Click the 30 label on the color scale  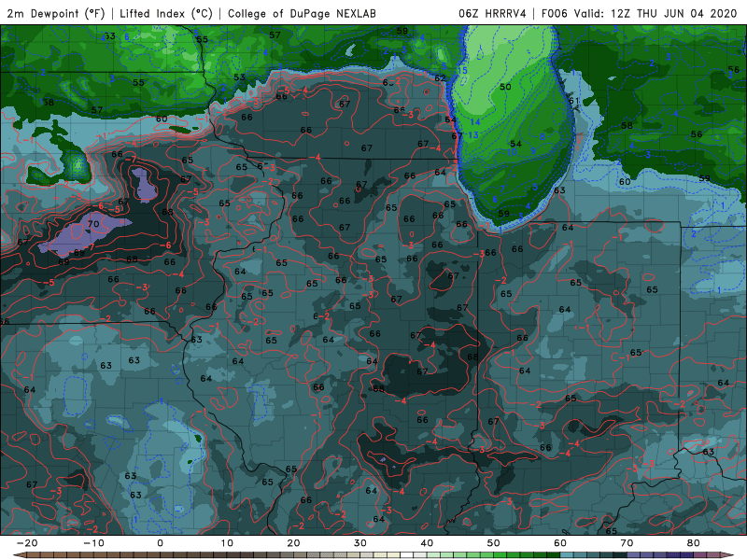pos(360,543)
